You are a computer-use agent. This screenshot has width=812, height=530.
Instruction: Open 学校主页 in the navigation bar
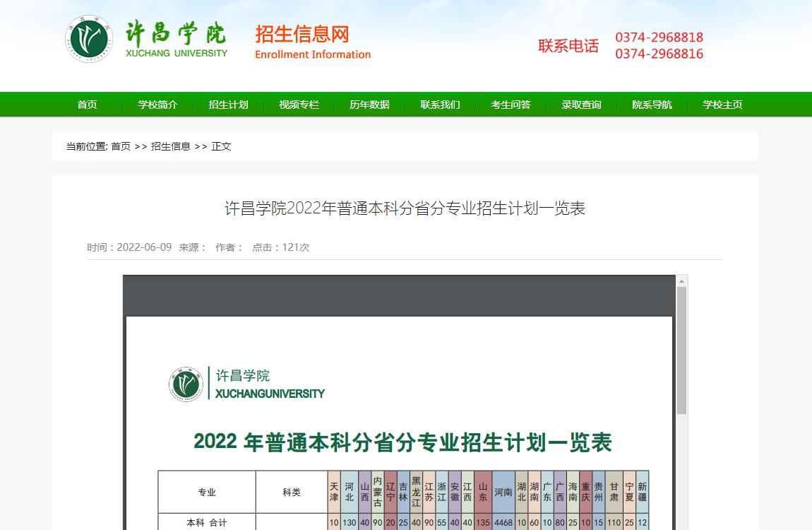click(722, 105)
